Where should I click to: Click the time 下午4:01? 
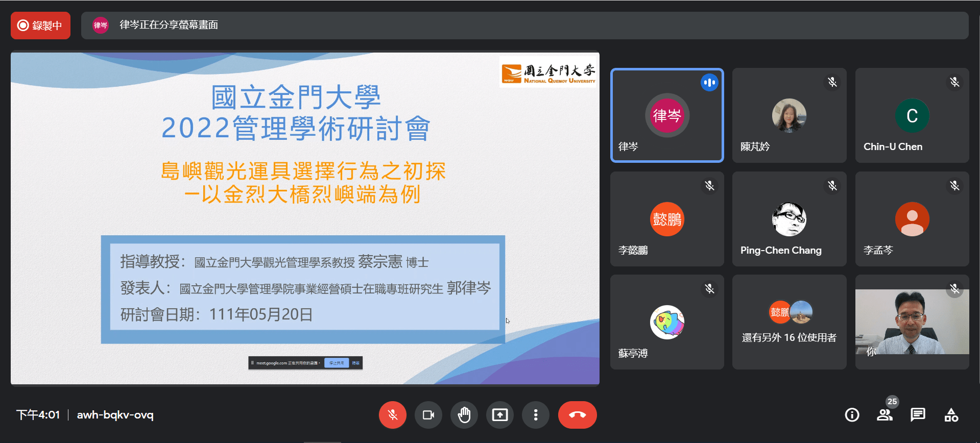click(x=38, y=415)
